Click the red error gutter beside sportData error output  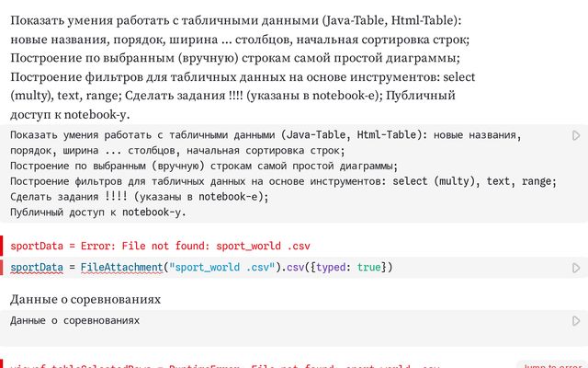pyautogui.click(x=1, y=246)
